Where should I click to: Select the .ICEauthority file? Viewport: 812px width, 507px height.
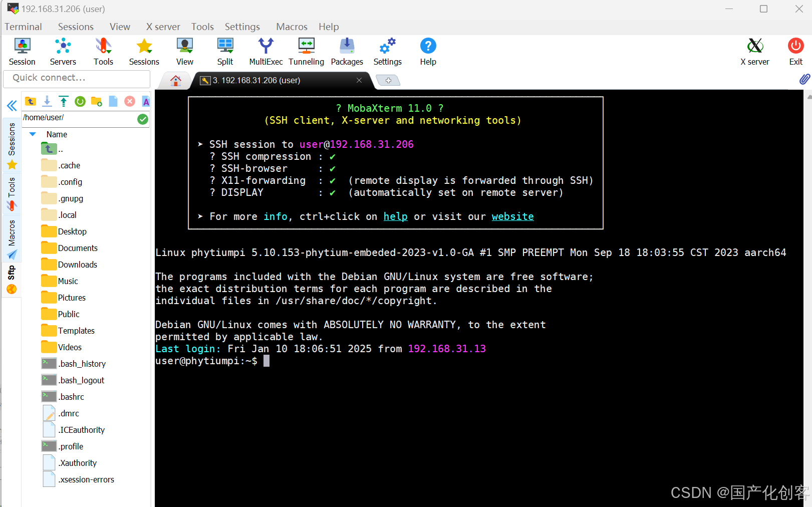coord(74,430)
